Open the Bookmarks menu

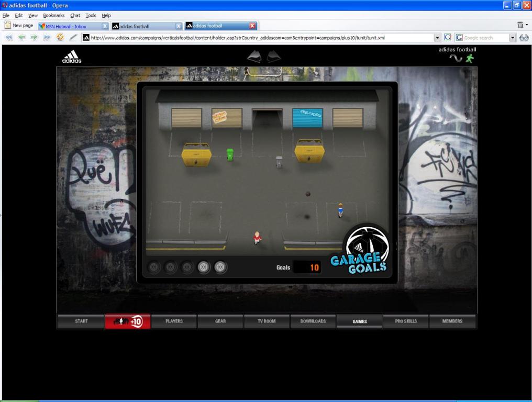point(53,15)
